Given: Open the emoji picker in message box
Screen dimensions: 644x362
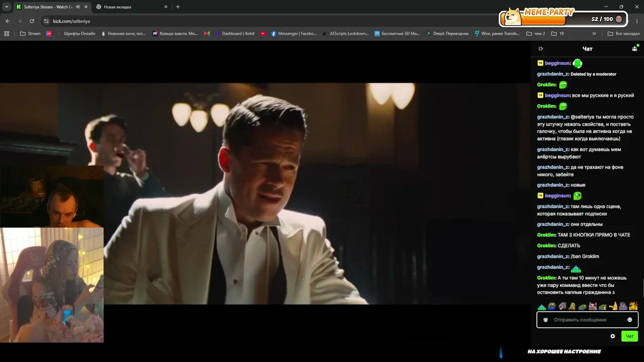Looking at the screenshot, I should 629,320.
